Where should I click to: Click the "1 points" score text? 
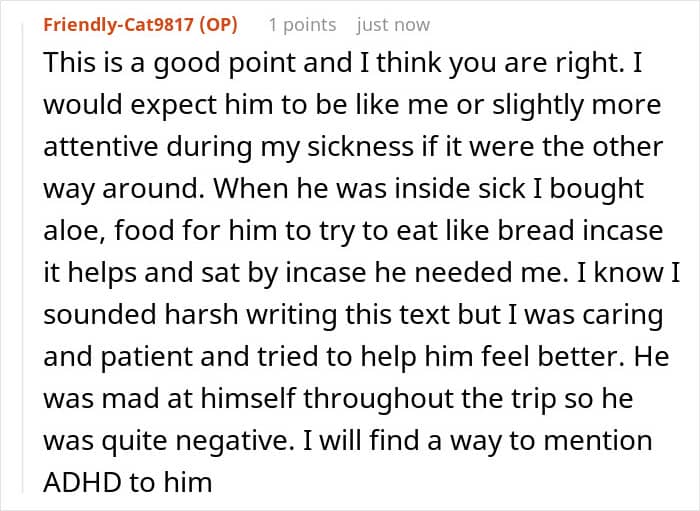coord(303,25)
